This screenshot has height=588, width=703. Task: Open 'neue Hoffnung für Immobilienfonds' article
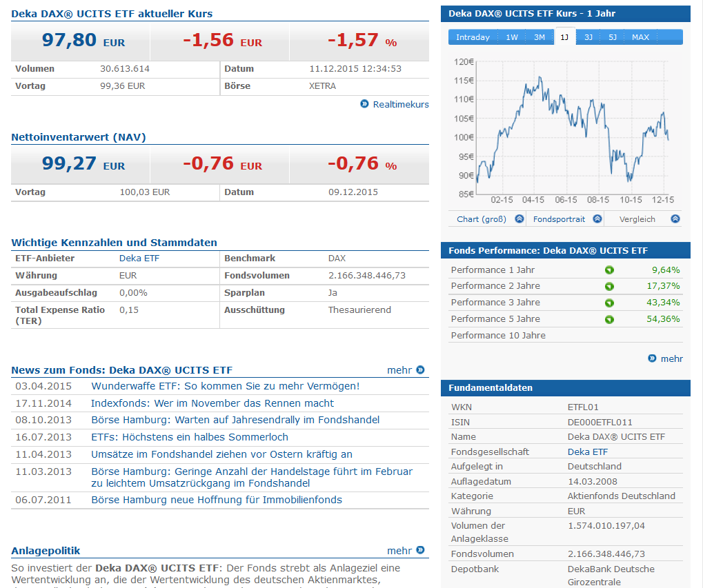(217, 500)
